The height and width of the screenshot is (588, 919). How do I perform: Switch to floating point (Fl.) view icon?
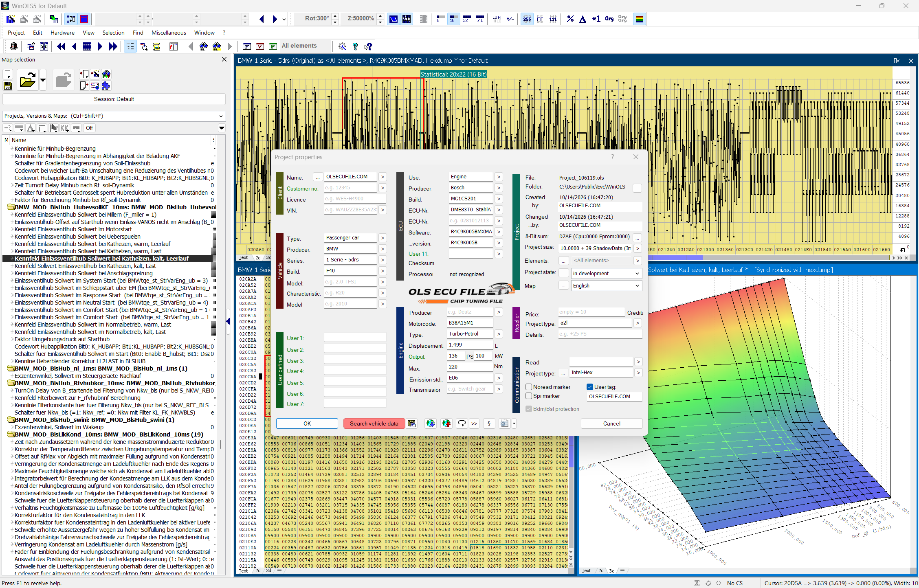coord(480,19)
